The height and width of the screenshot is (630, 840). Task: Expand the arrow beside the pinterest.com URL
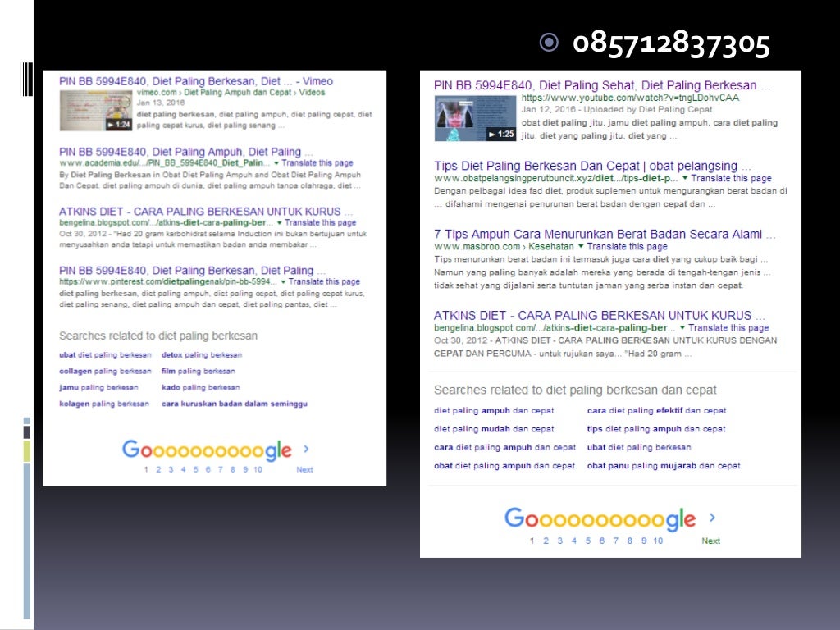pyautogui.click(x=283, y=282)
